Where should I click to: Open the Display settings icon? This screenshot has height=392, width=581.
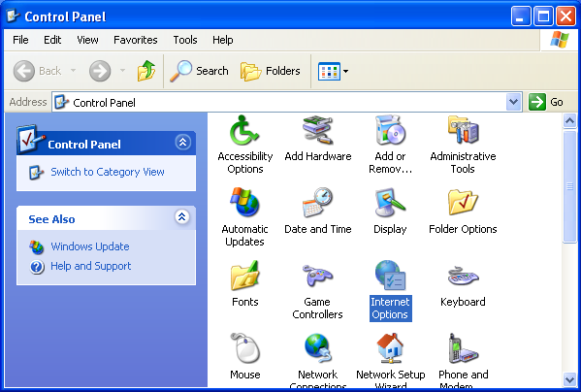(x=390, y=203)
